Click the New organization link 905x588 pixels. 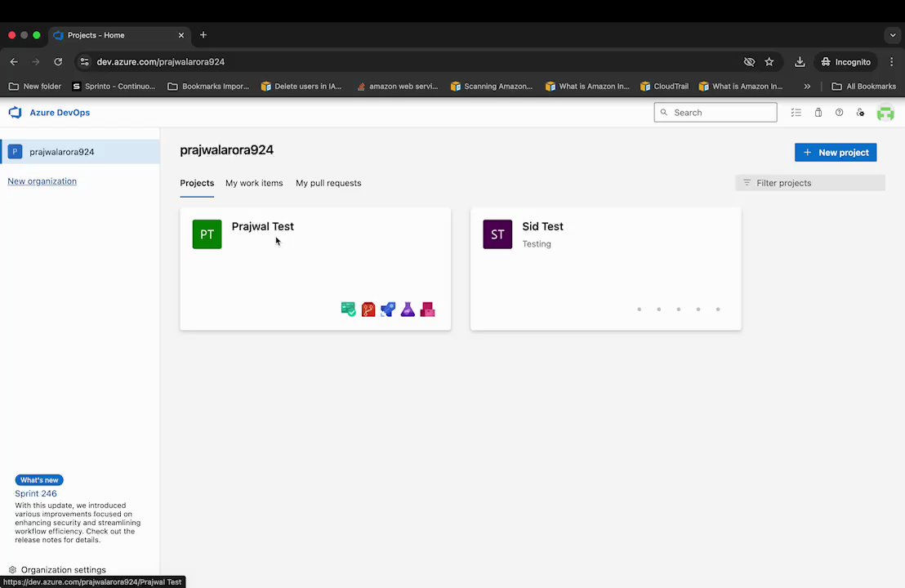coord(42,181)
